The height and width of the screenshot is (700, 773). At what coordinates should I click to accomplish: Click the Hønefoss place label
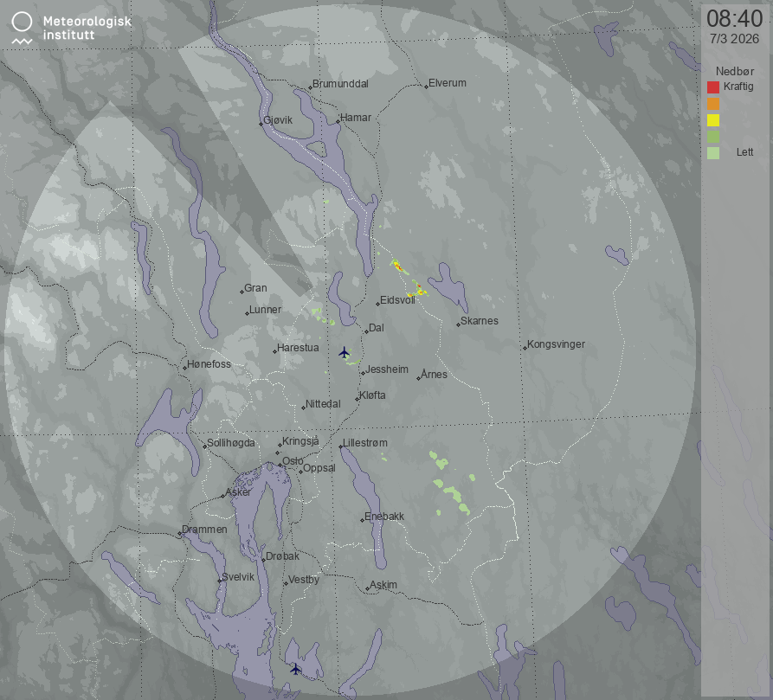coord(210,364)
